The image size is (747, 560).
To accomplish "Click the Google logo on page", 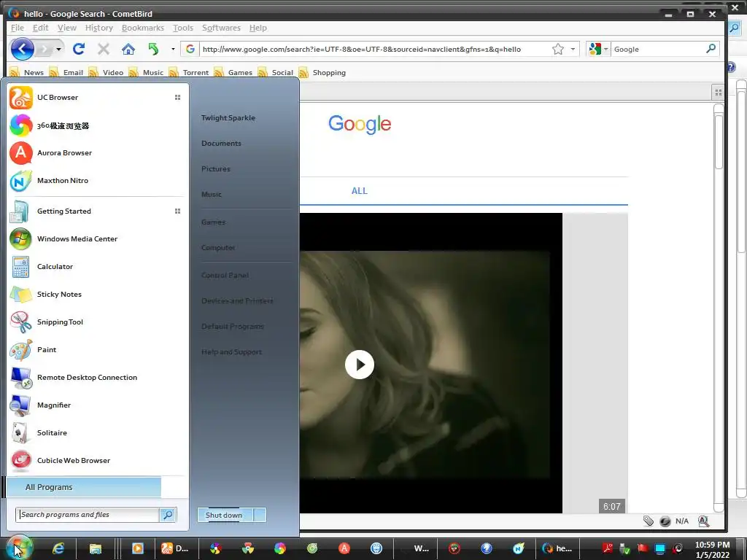I will 360,124.
